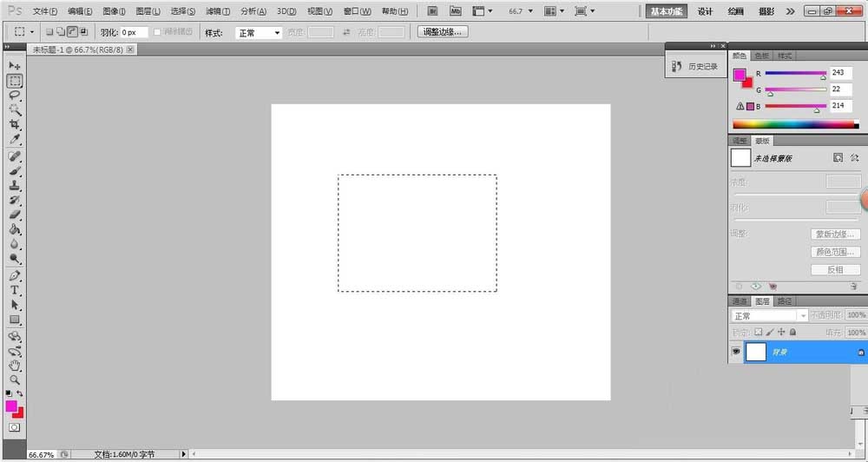Switch to 设计 workspace

click(705, 11)
